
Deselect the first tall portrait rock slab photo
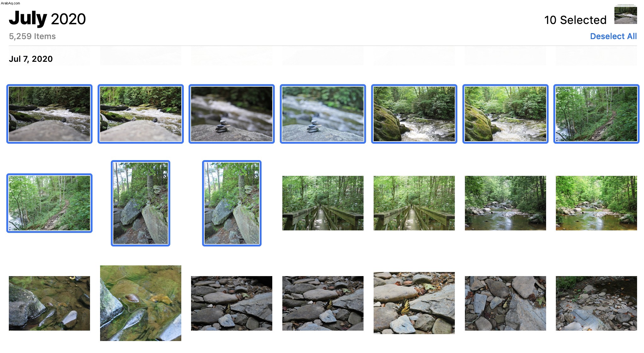[140, 203]
